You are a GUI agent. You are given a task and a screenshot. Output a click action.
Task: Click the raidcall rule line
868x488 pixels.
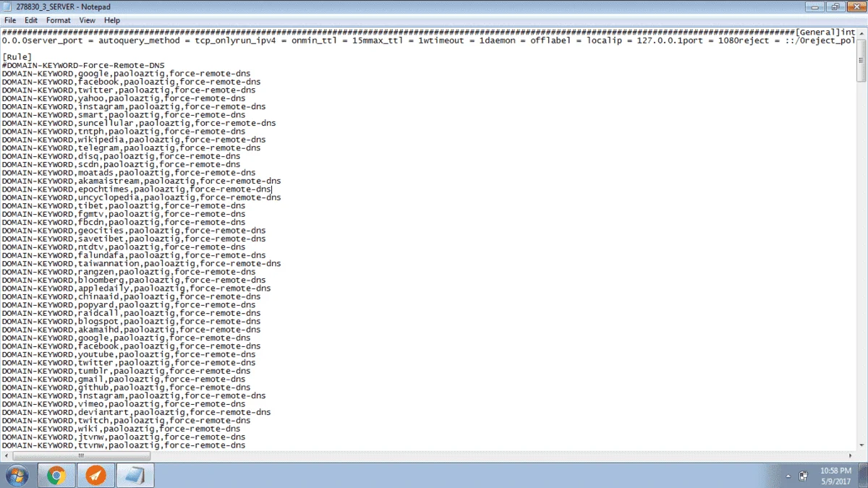(131, 313)
